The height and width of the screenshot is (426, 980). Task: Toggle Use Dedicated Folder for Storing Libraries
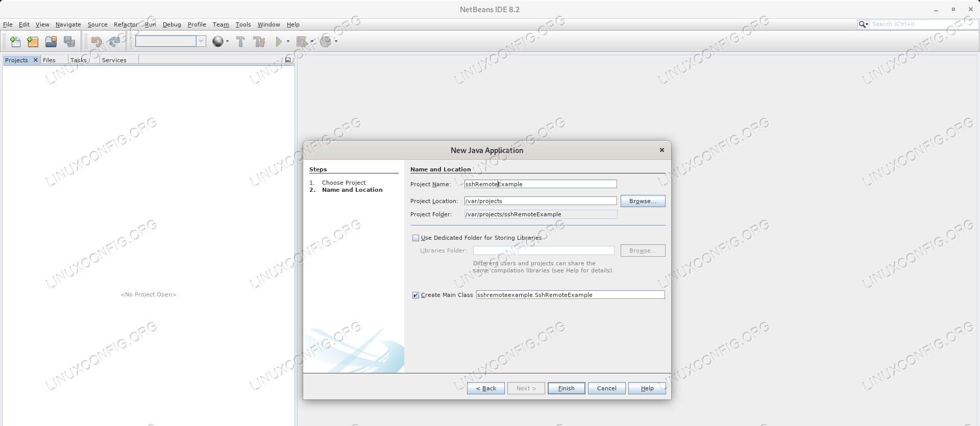pos(415,238)
